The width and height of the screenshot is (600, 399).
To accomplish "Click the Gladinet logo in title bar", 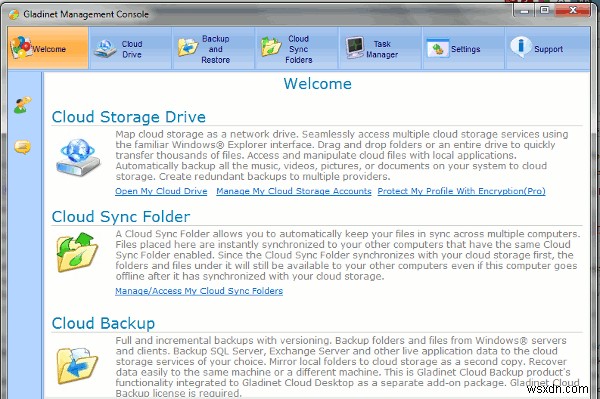I will tap(14, 15).
